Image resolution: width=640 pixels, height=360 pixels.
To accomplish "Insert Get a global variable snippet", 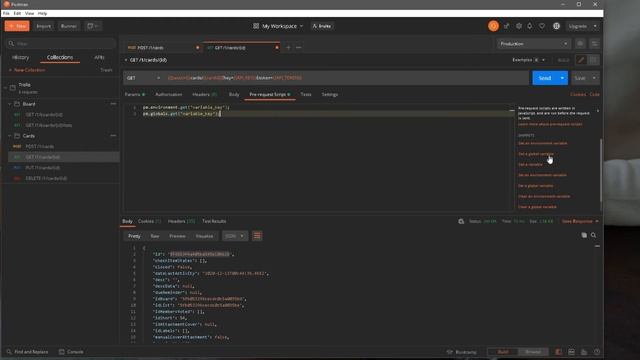I will point(536,154).
